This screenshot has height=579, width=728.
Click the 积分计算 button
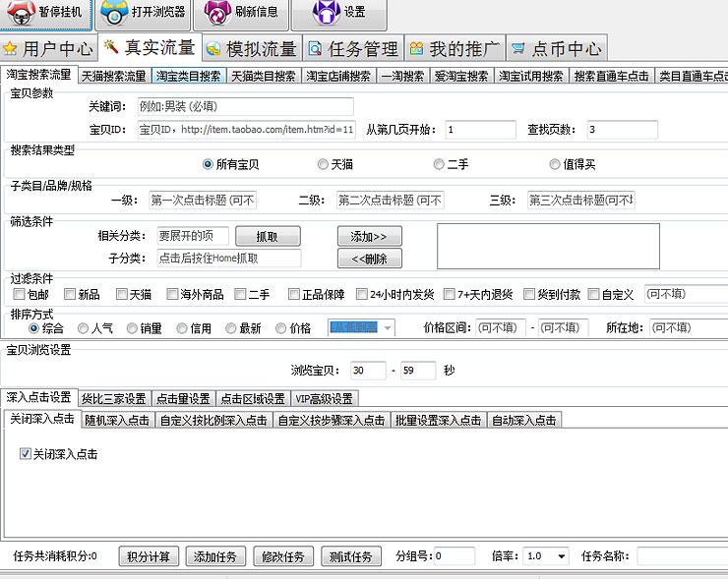[149, 556]
